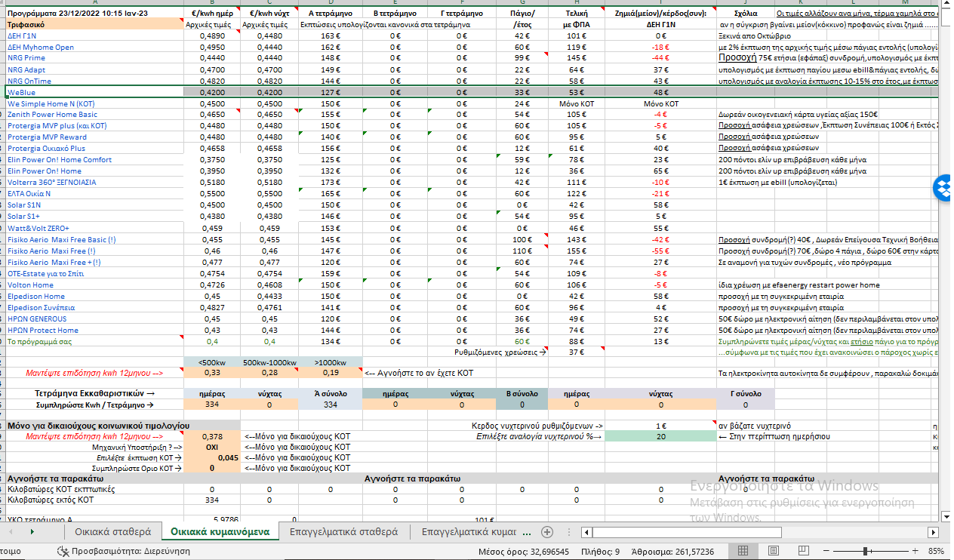
Task: Switch to the "Οικιακά σταθερά" sheet tab
Action: pos(112,531)
